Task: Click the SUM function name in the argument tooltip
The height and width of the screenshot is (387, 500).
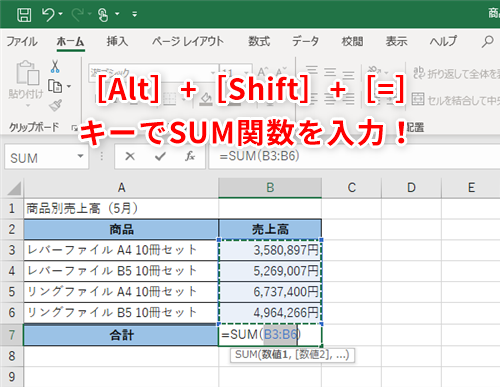Action: 246,355
